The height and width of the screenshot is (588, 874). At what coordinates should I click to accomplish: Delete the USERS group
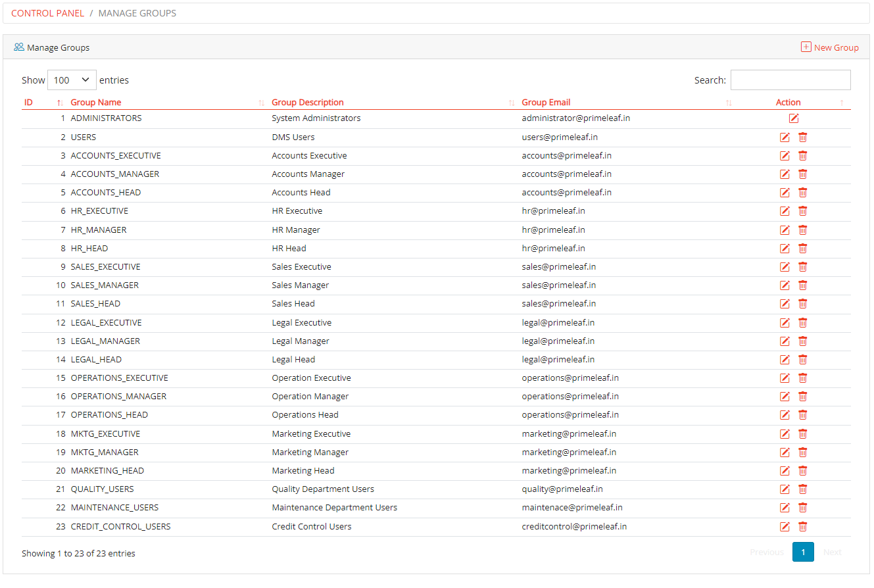click(x=803, y=137)
